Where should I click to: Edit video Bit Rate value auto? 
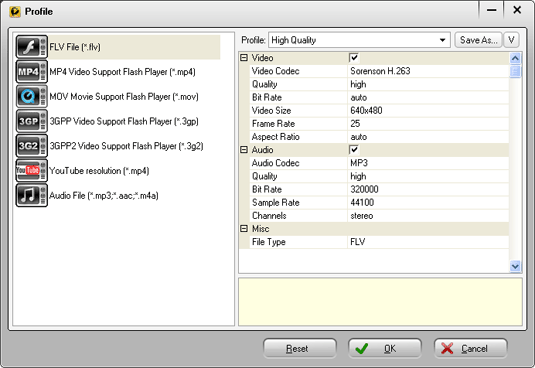coord(428,98)
